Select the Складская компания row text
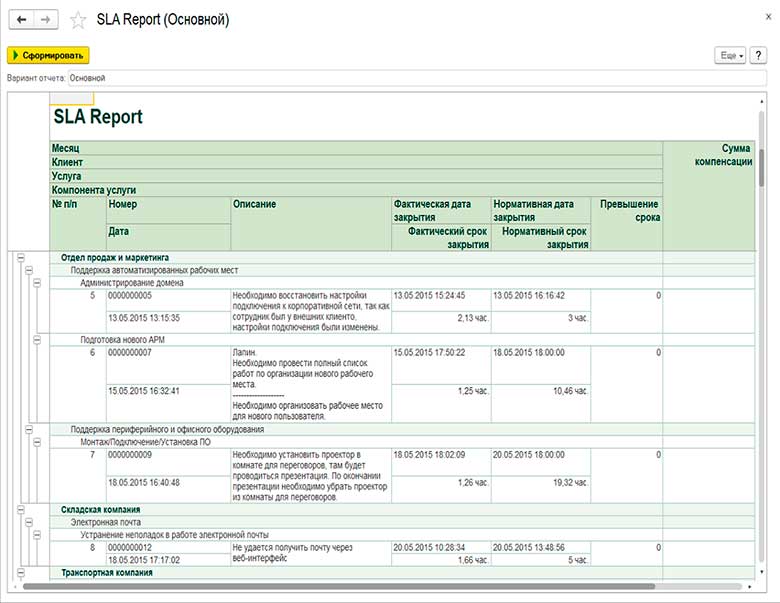This screenshot has width=780, height=603. [x=100, y=509]
